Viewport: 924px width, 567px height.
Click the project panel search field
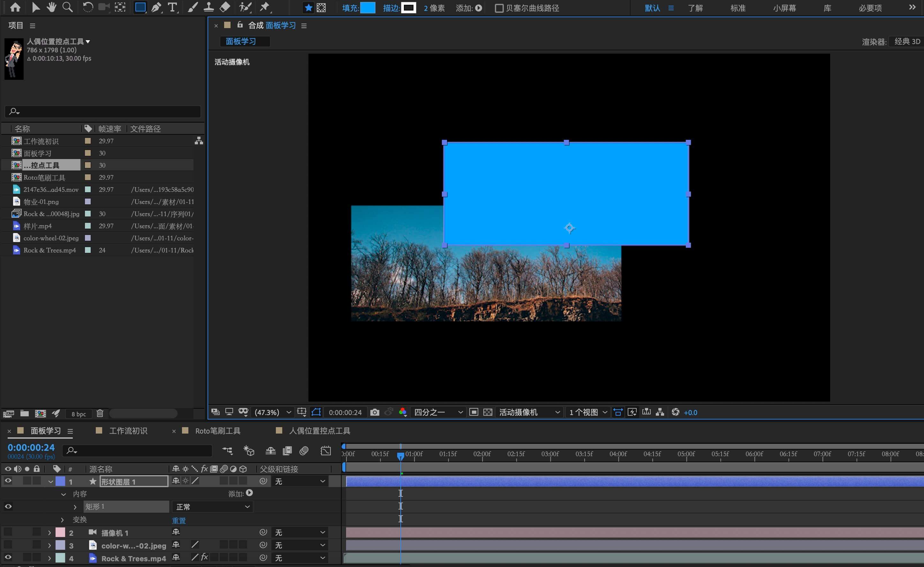click(x=105, y=111)
